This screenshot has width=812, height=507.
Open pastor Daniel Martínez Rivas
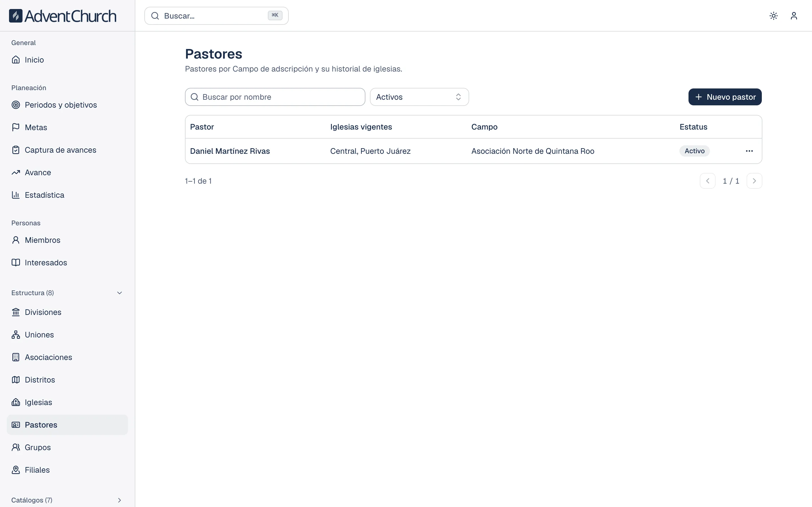(x=230, y=151)
